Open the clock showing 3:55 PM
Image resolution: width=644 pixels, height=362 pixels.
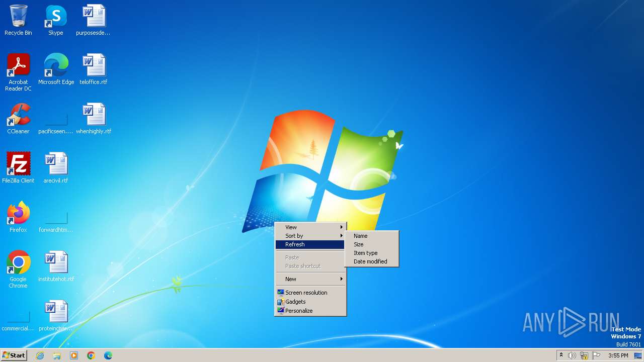coord(618,355)
